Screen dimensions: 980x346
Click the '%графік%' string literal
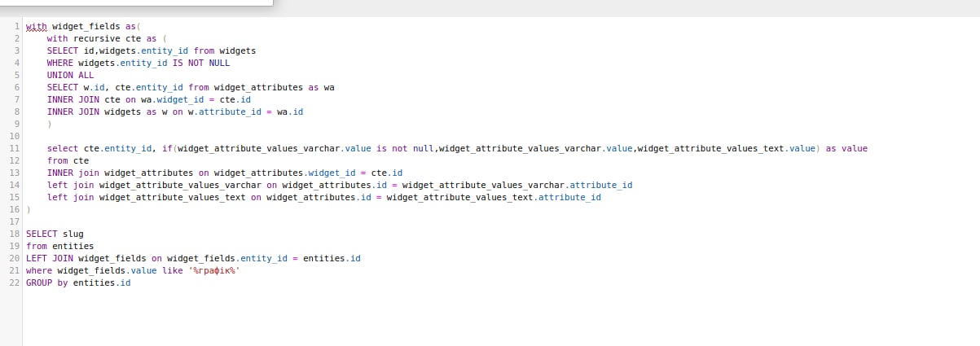coord(213,270)
